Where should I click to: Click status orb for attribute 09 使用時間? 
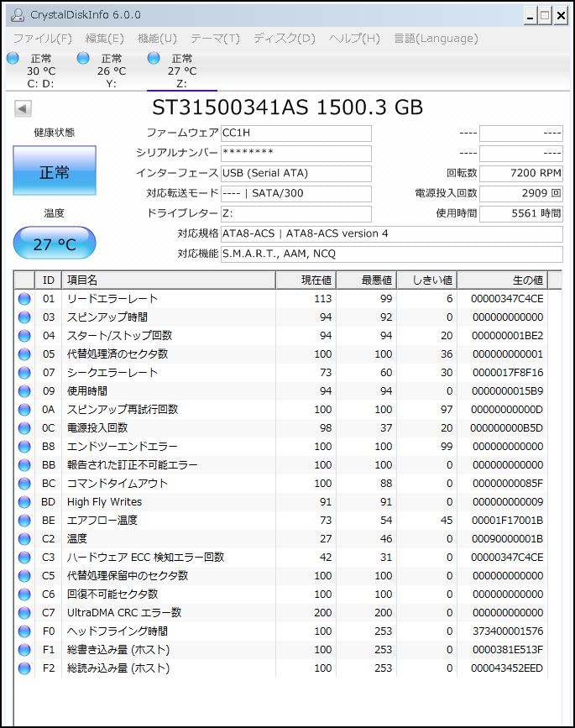point(24,391)
